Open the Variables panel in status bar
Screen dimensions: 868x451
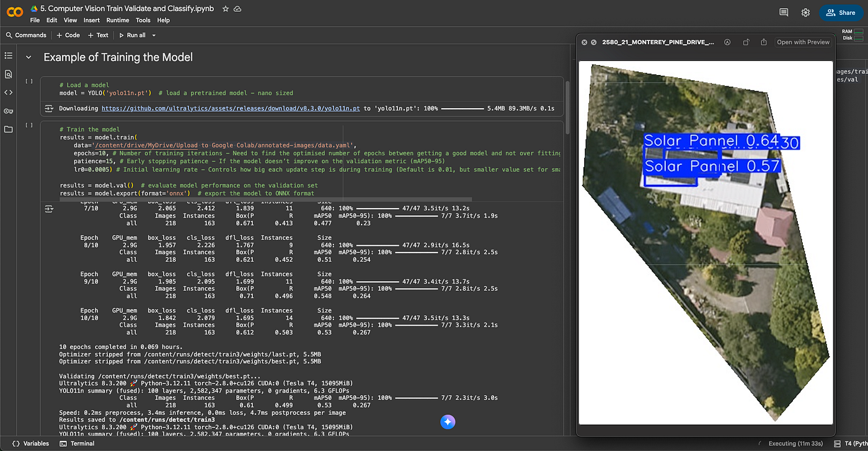point(31,444)
